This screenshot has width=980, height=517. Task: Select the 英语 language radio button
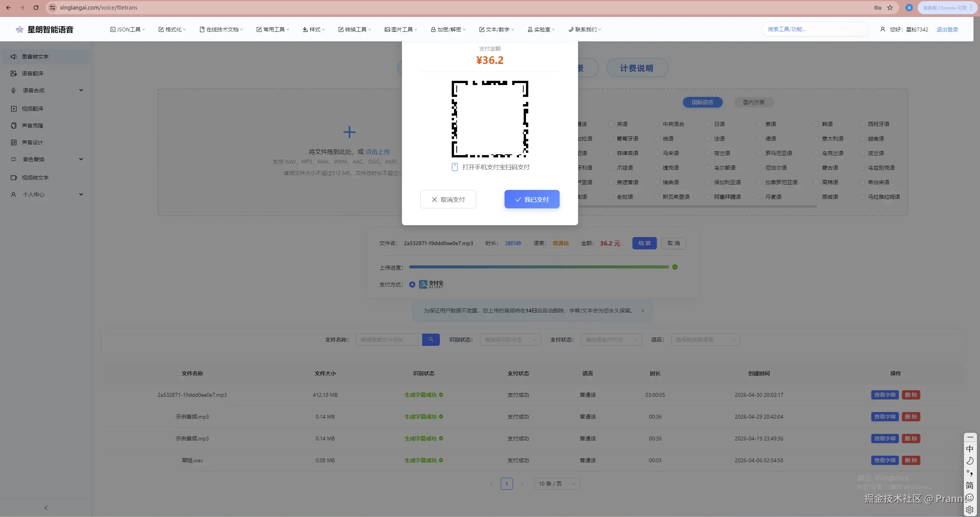[x=611, y=124]
